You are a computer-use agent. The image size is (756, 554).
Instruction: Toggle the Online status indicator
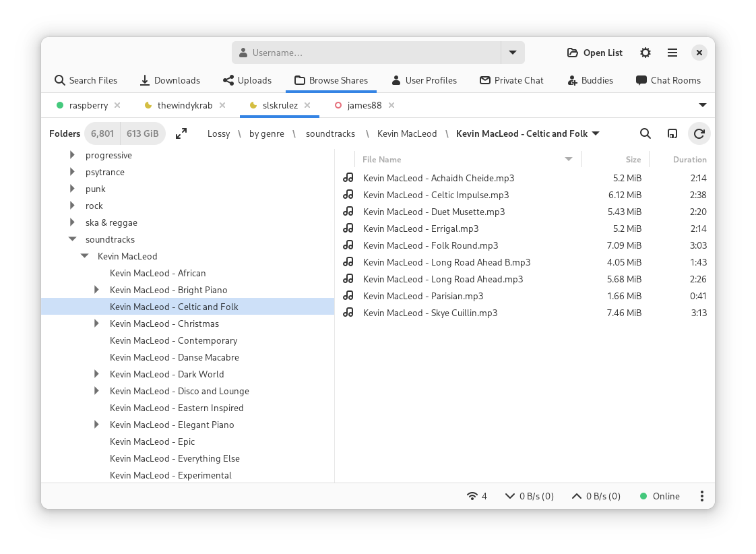[x=660, y=496]
